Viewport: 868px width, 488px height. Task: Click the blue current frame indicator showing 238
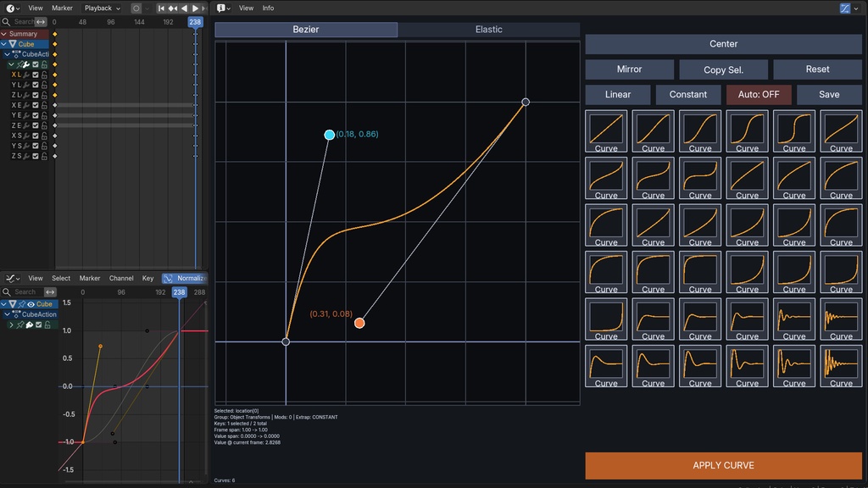point(196,22)
